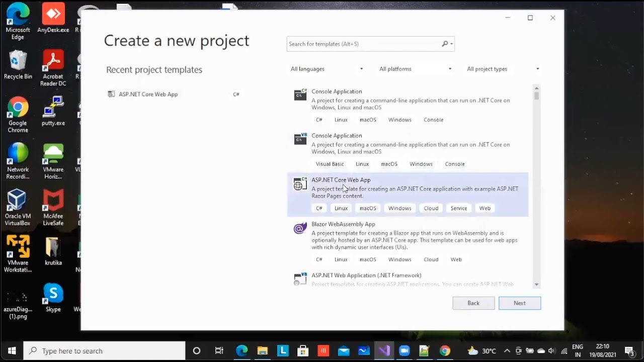Select ASP.NET Core Web App template
Image resolution: width=644 pixels, height=362 pixels.
coord(408,195)
